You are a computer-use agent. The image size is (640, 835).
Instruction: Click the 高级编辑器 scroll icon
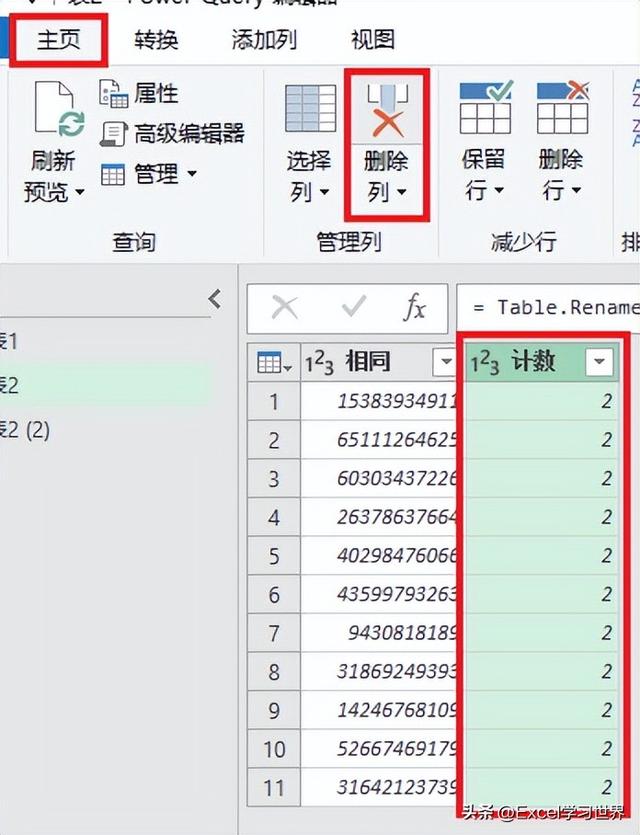pos(113,134)
